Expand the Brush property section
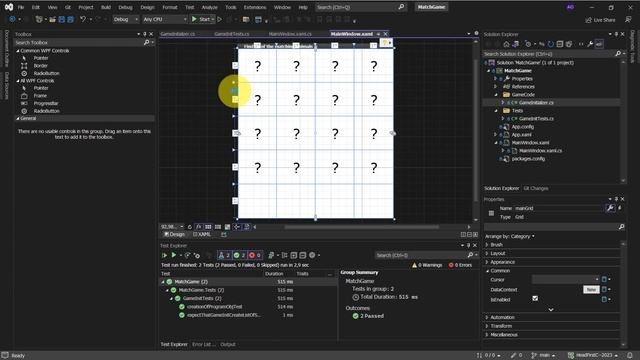Viewport: 640px width, 360px height. point(487,245)
